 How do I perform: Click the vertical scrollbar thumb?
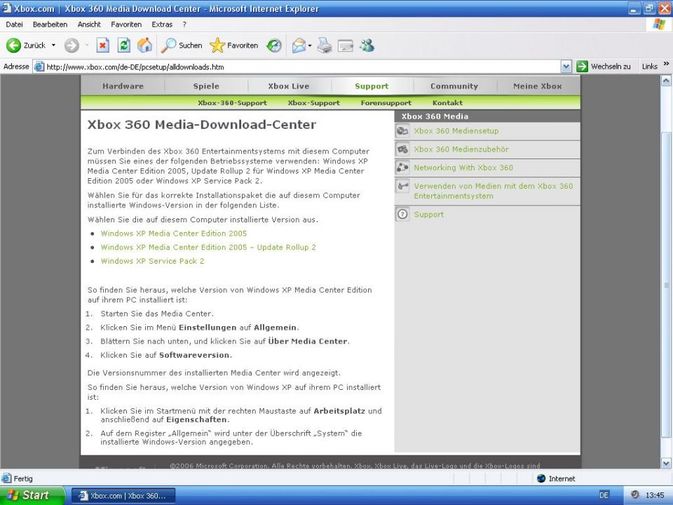pos(666,285)
